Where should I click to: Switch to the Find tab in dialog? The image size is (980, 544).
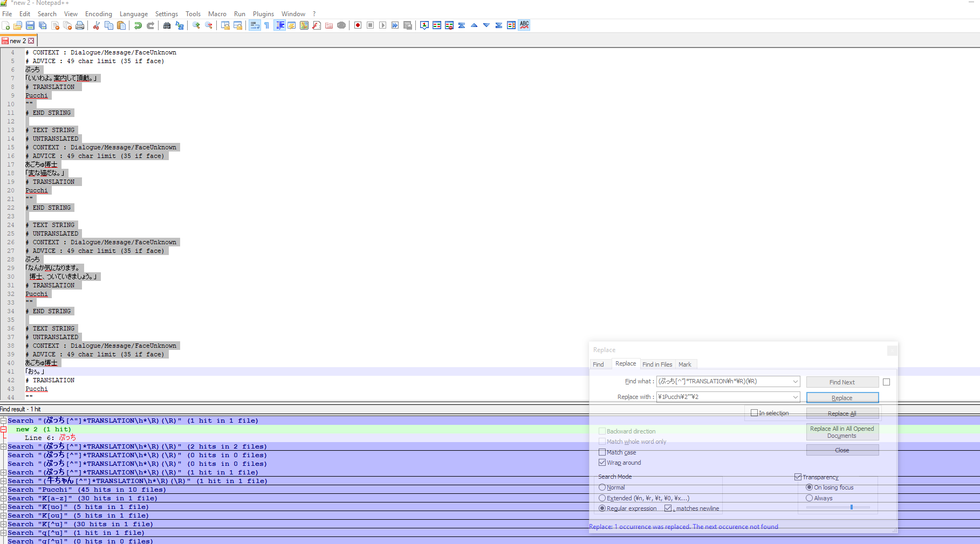[x=598, y=364]
